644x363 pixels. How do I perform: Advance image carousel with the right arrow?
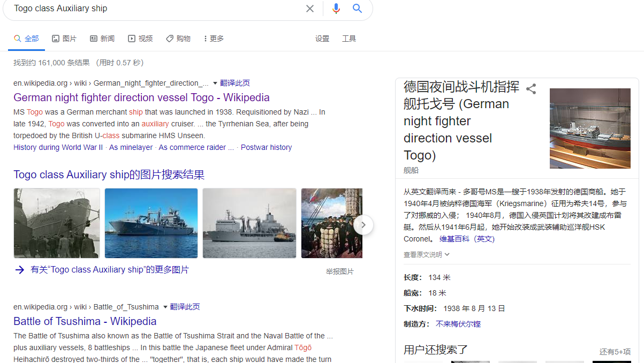363,225
